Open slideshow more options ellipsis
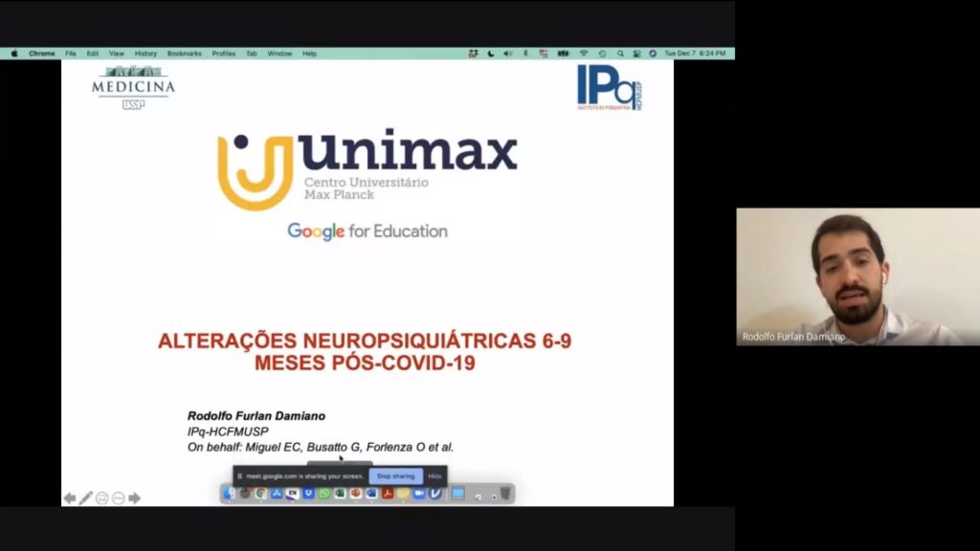Viewport: 980px width, 551px height. pos(119,498)
